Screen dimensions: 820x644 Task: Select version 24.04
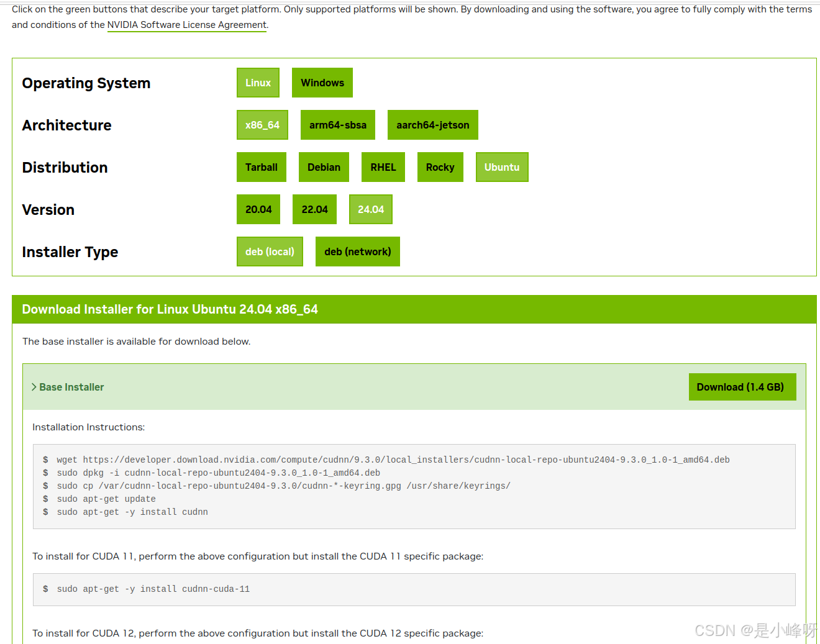371,209
